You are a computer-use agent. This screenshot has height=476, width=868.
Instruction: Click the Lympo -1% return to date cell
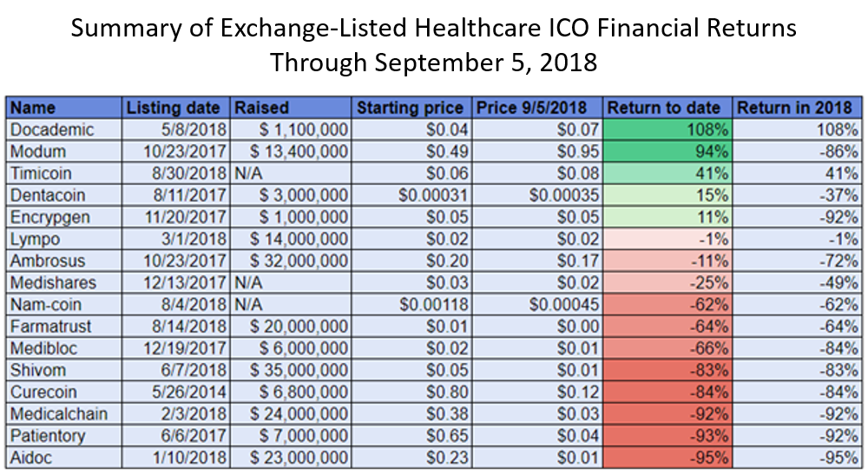tap(667, 239)
